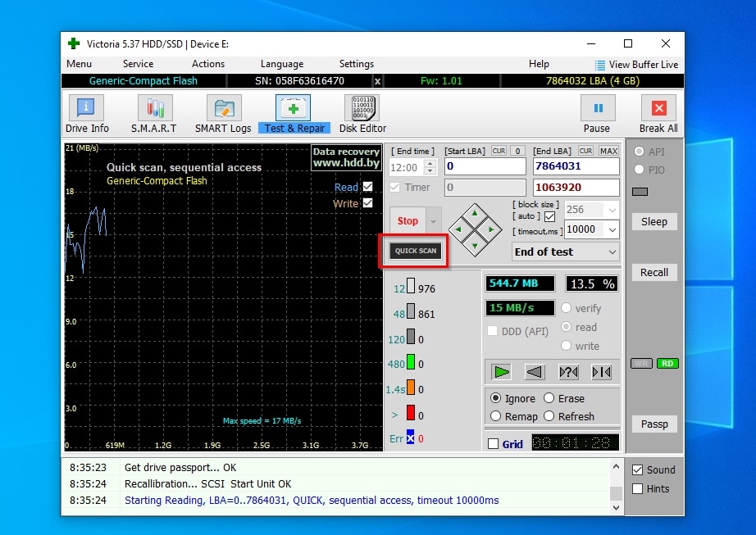Click the down arrow on navigation diamond
The height and width of the screenshot is (535, 756).
[x=475, y=246]
